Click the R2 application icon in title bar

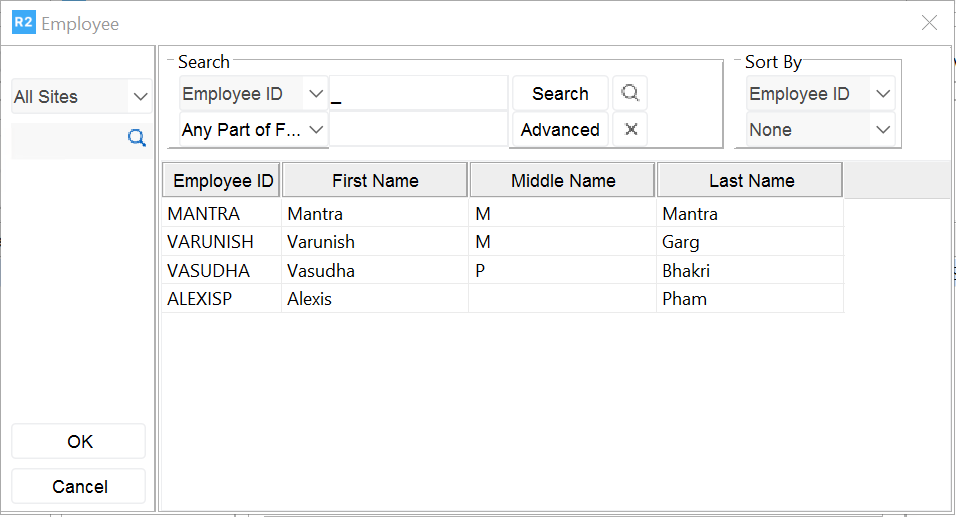pyautogui.click(x=23, y=23)
